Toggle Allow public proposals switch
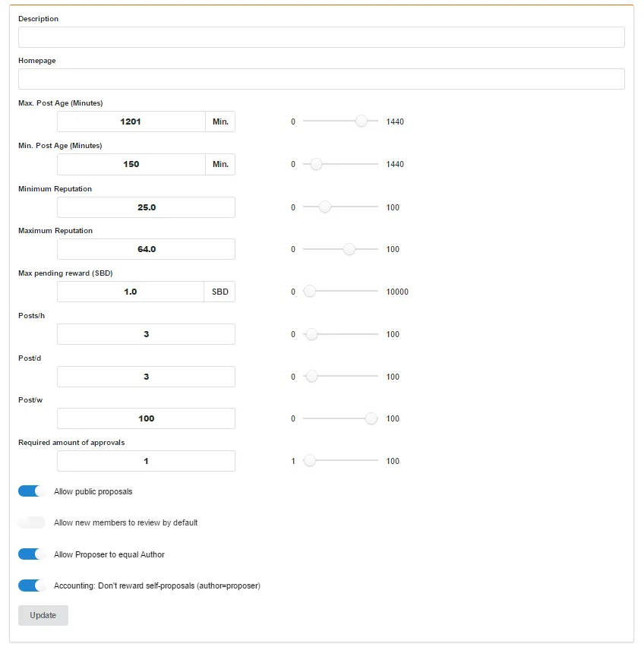This screenshot has height=647, width=644. 32,491
